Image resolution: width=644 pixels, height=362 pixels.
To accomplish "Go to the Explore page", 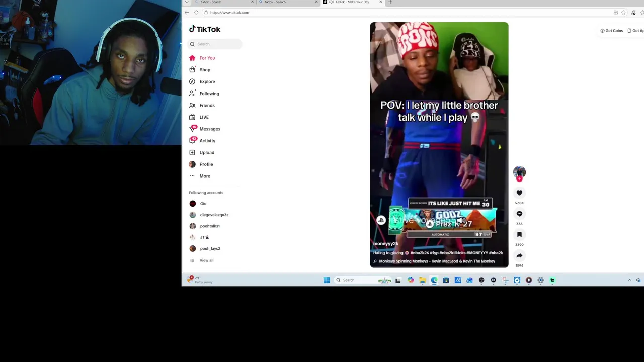I will (202, 81).
